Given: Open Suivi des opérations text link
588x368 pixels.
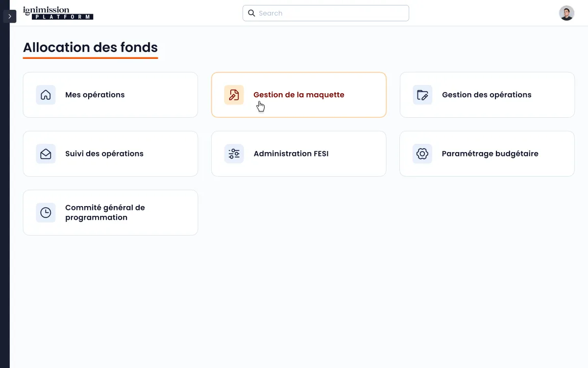Looking at the screenshot, I should click(104, 154).
